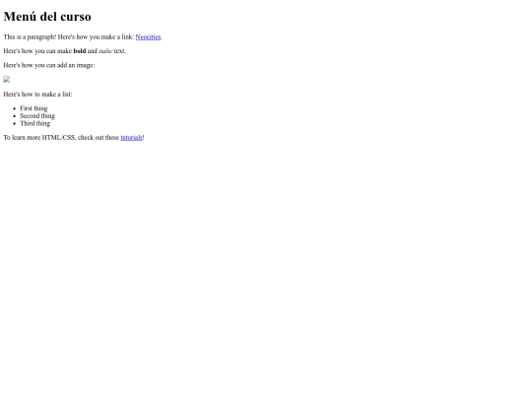Viewport: 532px width, 399px height.
Task: Click the word 'curso' in the heading
Action: (x=76, y=17)
